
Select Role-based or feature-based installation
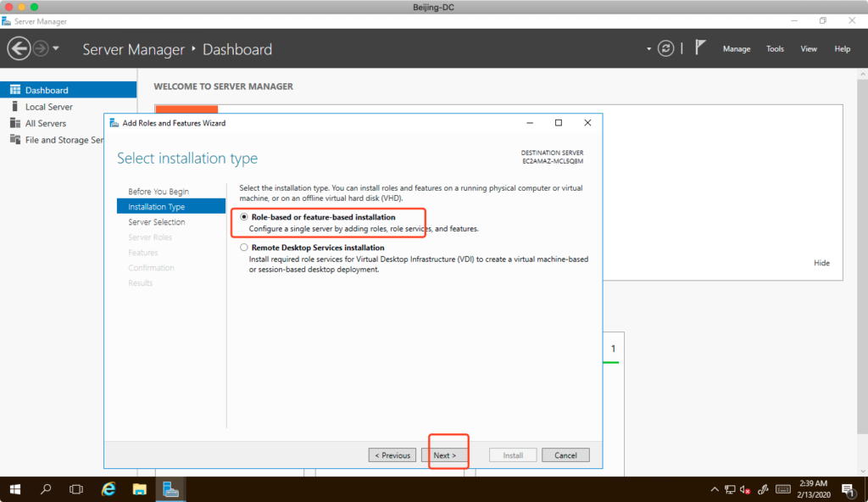244,217
